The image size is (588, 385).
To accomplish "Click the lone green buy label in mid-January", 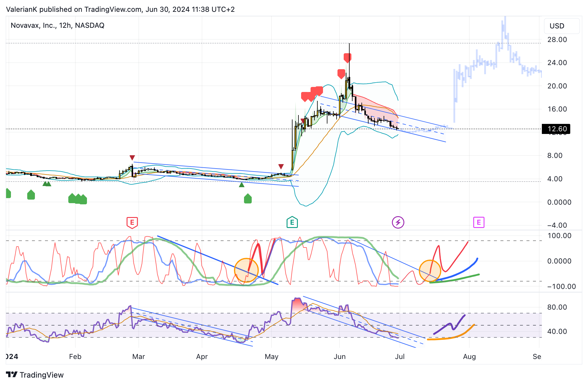I will pos(31,195).
